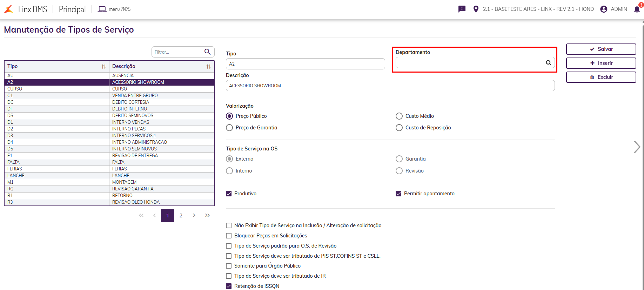Open the Principal menu
The height and width of the screenshot is (290, 644).
point(72,9)
